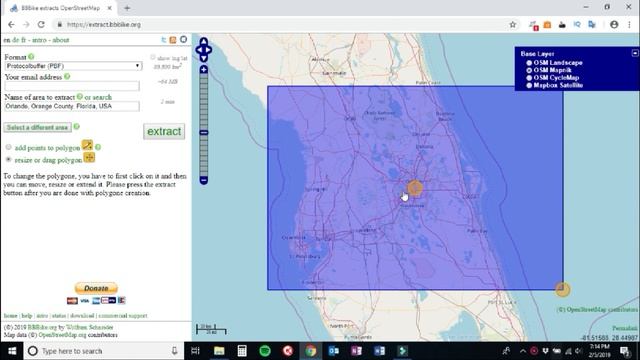Open File Explorer from the taskbar
Screen dimensions: 640x360
pyautogui.click(x=219, y=351)
